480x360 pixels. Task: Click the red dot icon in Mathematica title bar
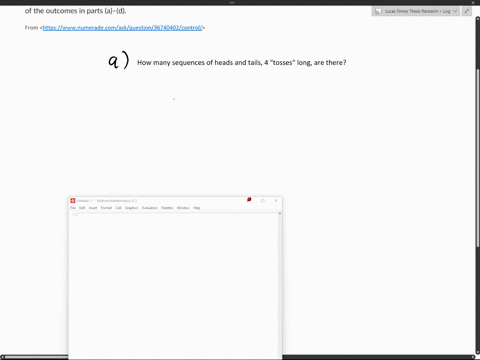(249, 199)
